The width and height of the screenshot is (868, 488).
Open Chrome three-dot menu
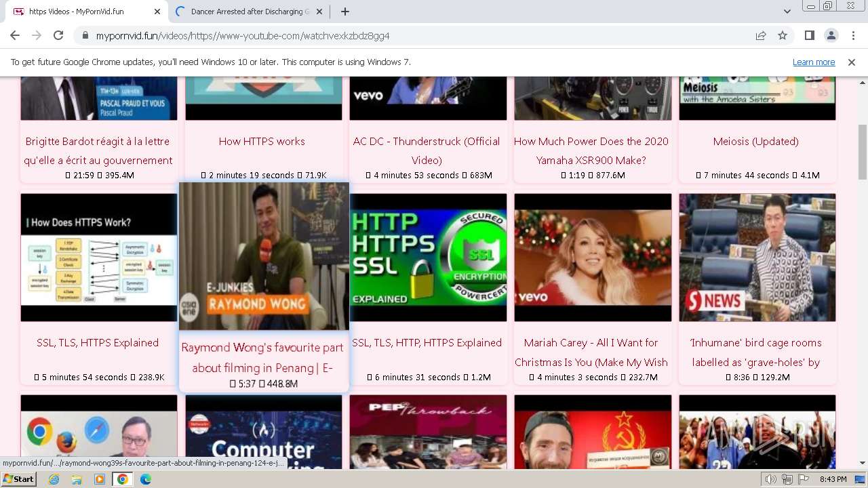(x=853, y=35)
